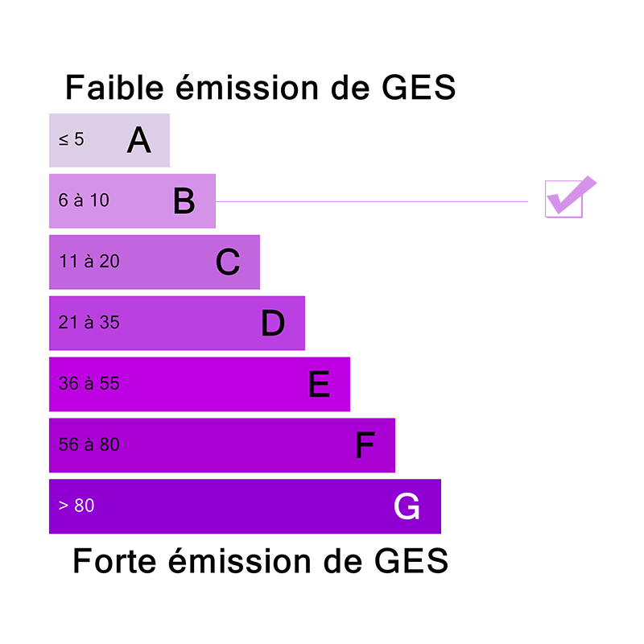
Task: Click the '11 à 20' range text
Action: tap(89, 261)
